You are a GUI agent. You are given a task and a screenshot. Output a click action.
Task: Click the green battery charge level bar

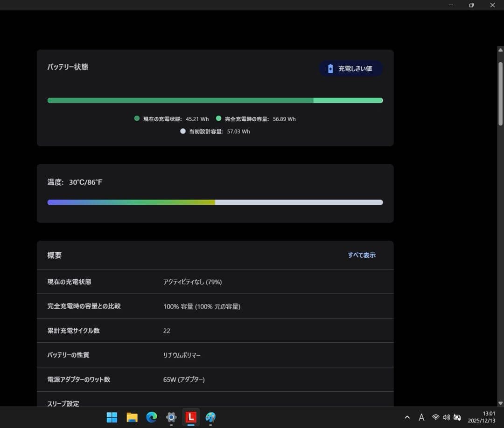coord(187,100)
